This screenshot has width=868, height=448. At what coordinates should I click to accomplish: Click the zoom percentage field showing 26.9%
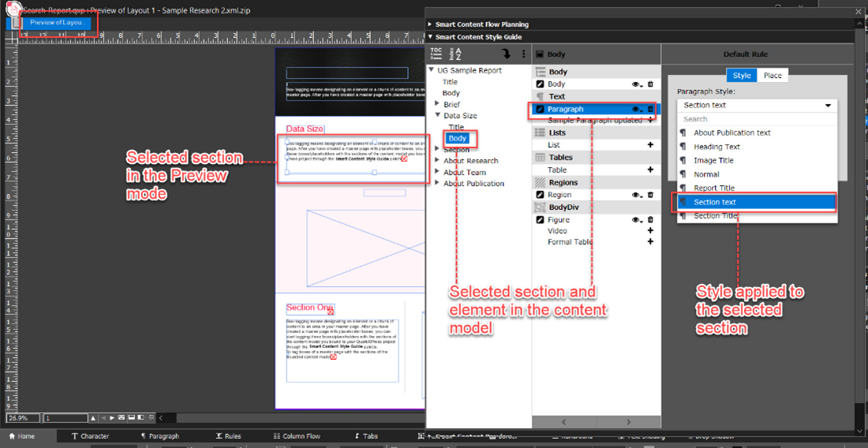click(x=23, y=418)
